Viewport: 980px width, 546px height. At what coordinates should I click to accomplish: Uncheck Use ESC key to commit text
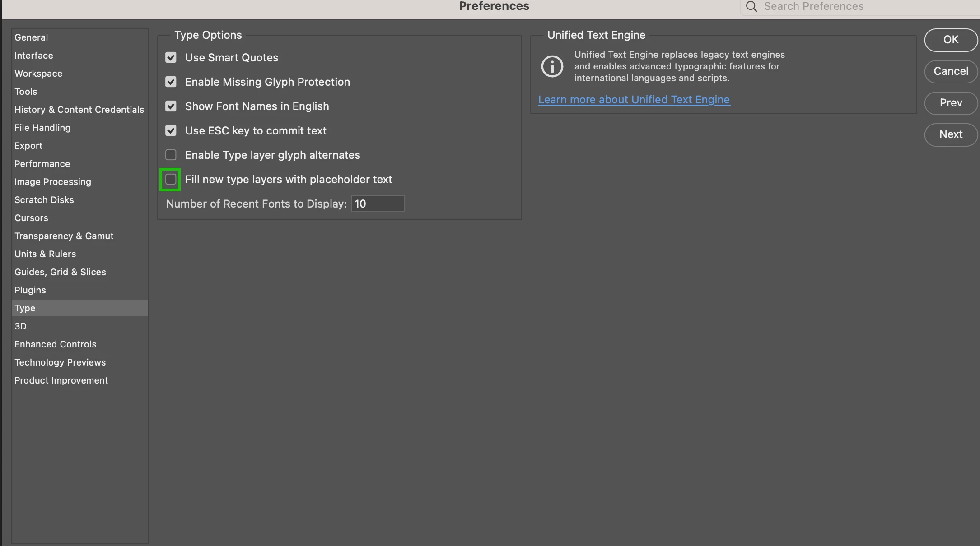pos(171,130)
